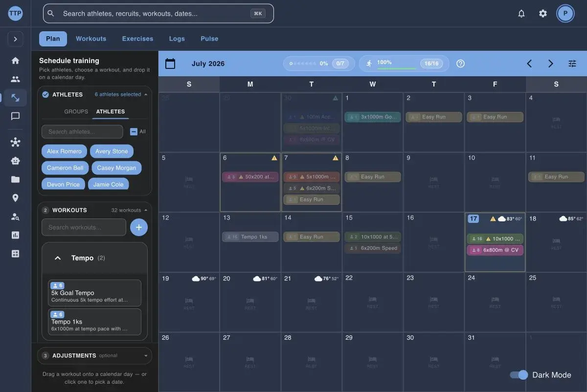Image resolution: width=587 pixels, height=392 pixels.
Task: Click the cloud weather icon on July 18
Action: tap(563, 218)
